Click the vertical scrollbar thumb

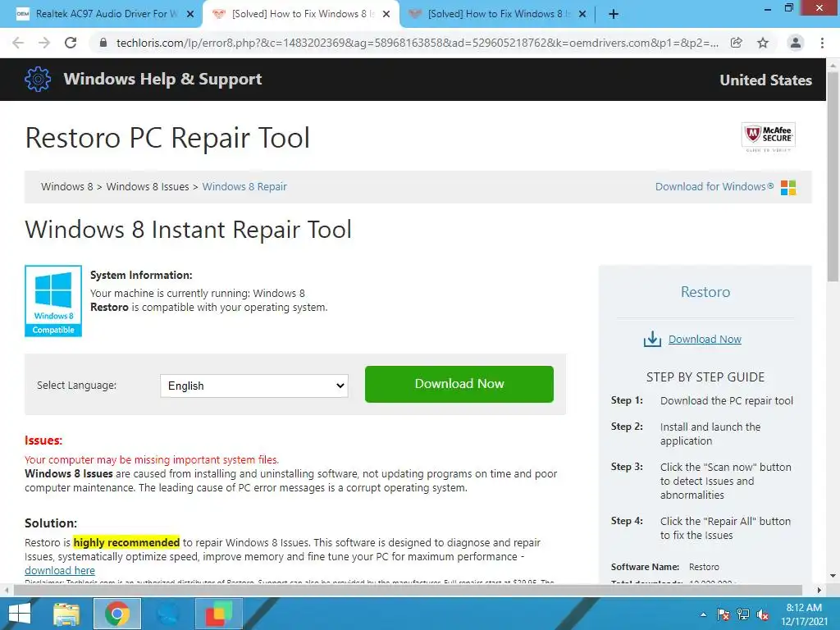[x=833, y=177]
